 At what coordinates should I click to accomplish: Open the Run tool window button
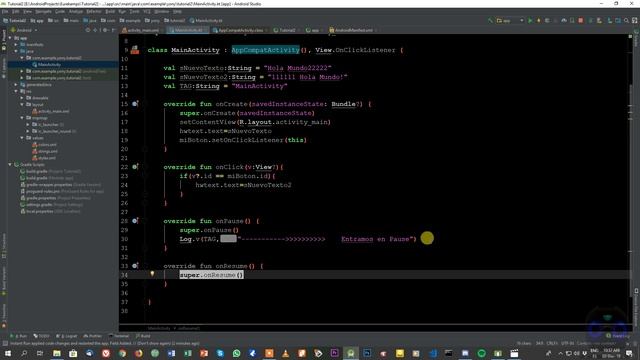tap(19, 336)
